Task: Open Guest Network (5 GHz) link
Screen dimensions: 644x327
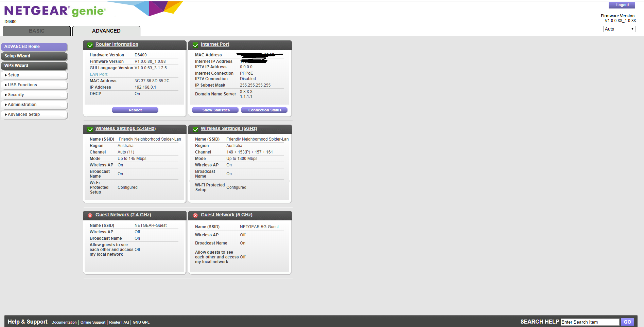Action: (226, 215)
